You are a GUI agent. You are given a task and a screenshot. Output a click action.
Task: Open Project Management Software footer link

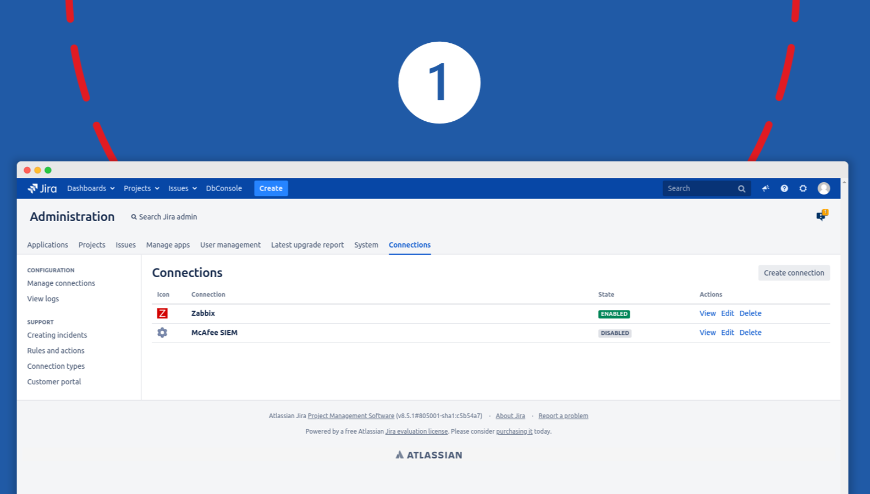tap(351, 416)
